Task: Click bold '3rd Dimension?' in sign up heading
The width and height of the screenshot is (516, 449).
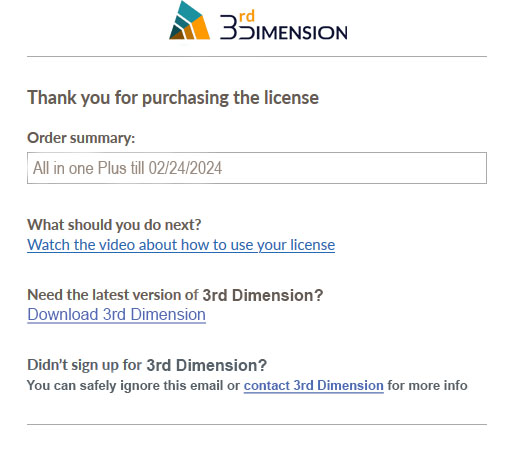Action: tap(207, 365)
